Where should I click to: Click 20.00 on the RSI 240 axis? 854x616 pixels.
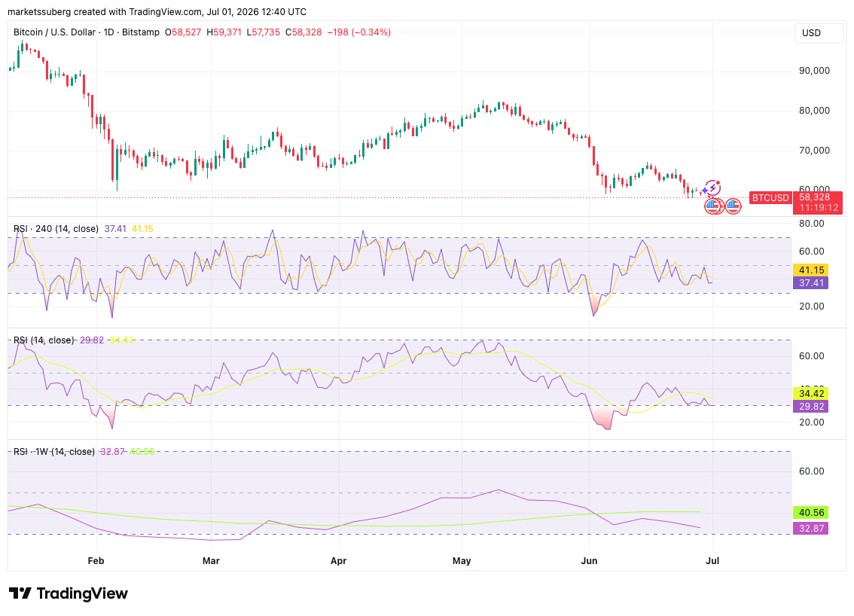point(812,306)
